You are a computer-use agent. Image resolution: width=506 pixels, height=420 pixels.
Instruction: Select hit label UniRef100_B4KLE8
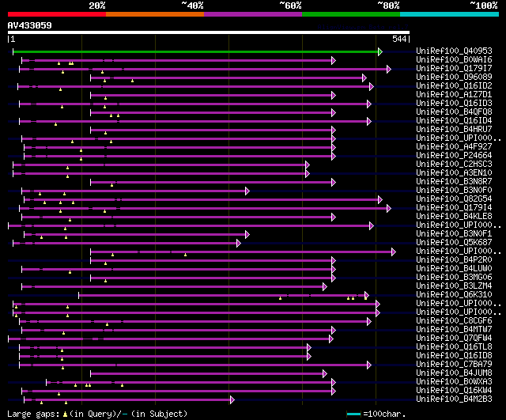click(x=454, y=216)
